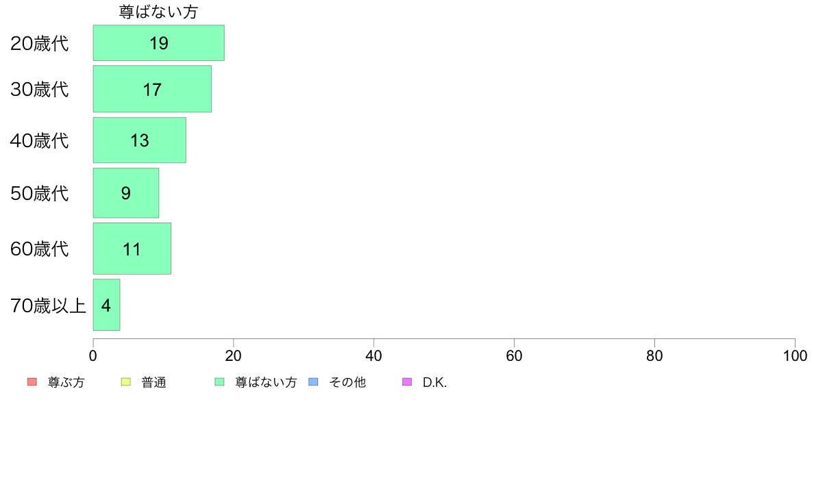814x504 pixels.
Task: Click the magenta D.K. legend swatch
Action: click(x=407, y=382)
